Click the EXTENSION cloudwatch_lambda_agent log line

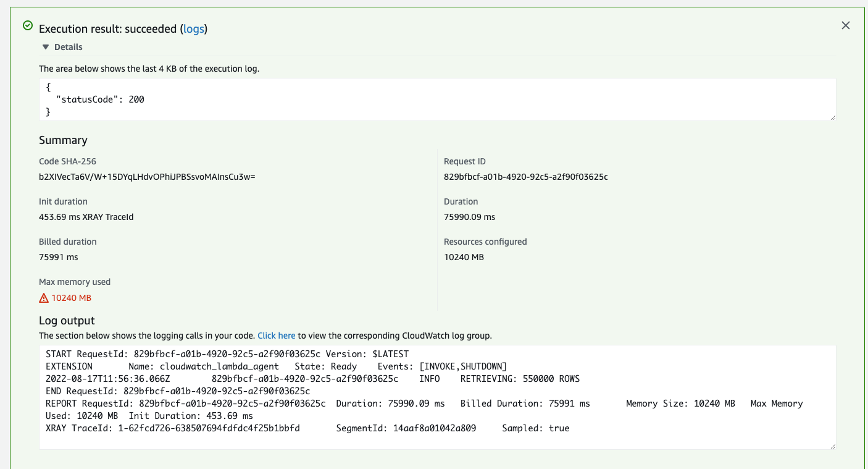click(276, 366)
